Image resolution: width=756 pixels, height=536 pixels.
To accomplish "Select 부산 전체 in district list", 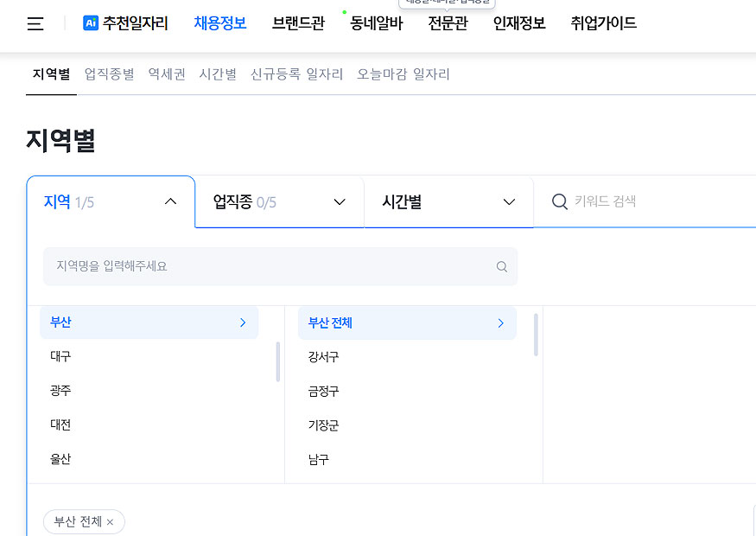I will [407, 323].
